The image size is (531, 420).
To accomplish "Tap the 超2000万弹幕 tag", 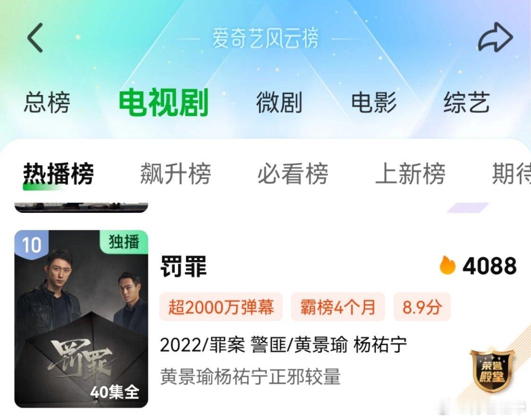I will click(221, 307).
